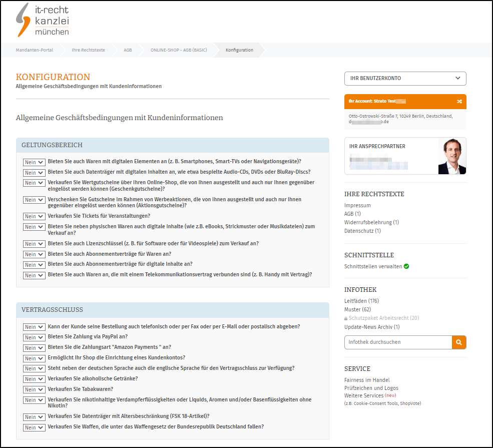Open dropdown for PayPal payment question
This screenshot has width=493, height=448.
pos(34,337)
